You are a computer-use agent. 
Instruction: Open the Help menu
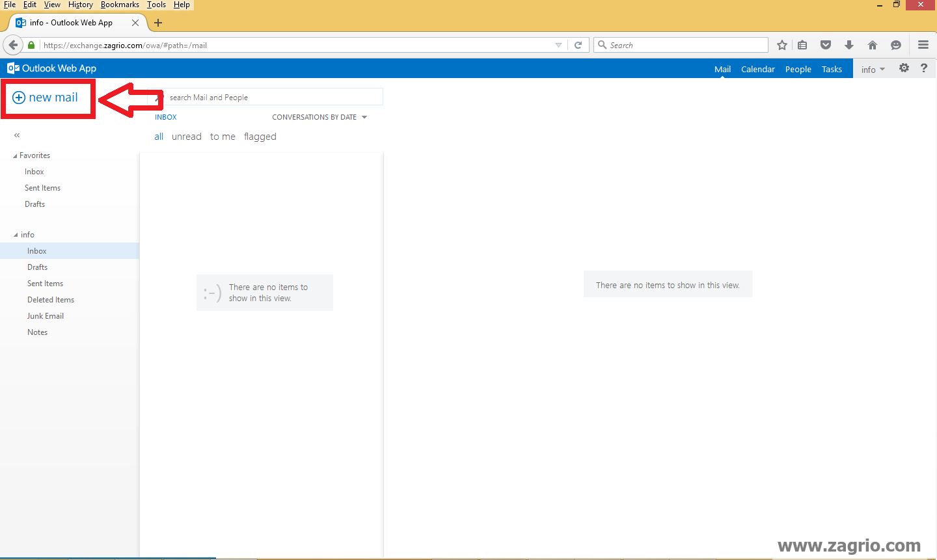tap(182, 5)
